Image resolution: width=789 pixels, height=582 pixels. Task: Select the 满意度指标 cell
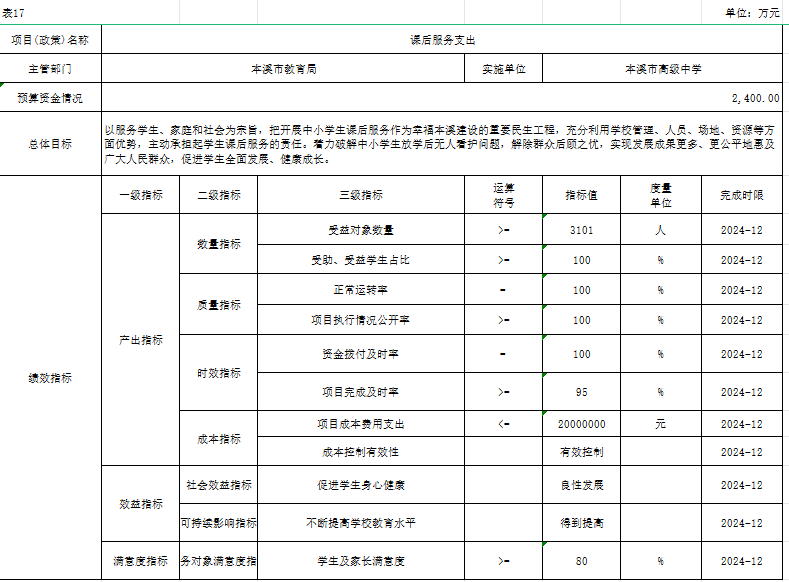click(x=141, y=561)
